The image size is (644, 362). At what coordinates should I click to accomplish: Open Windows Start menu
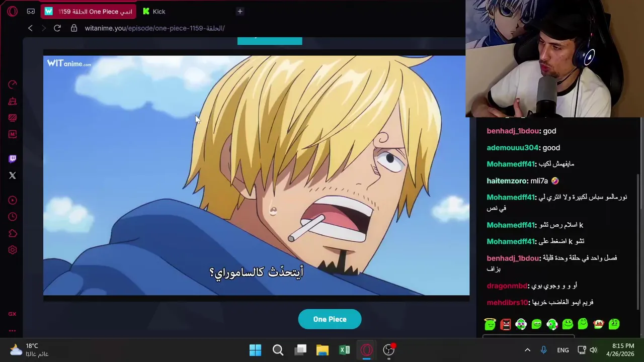click(256, 350)
